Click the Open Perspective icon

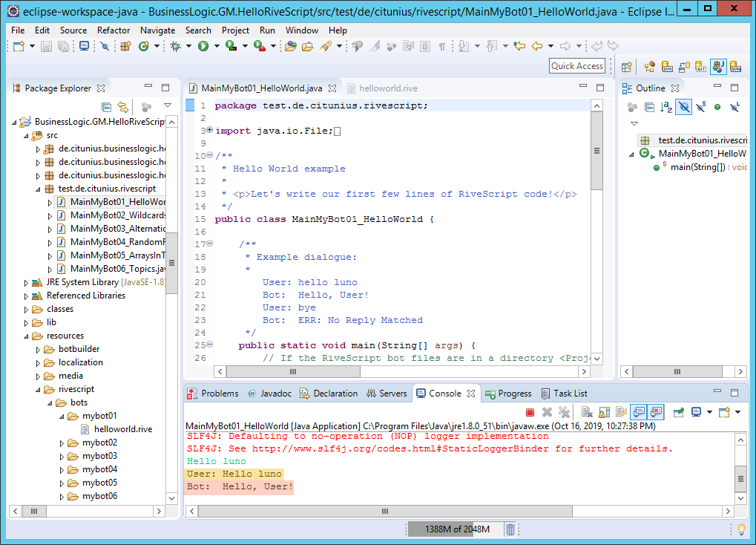point(626,66)
